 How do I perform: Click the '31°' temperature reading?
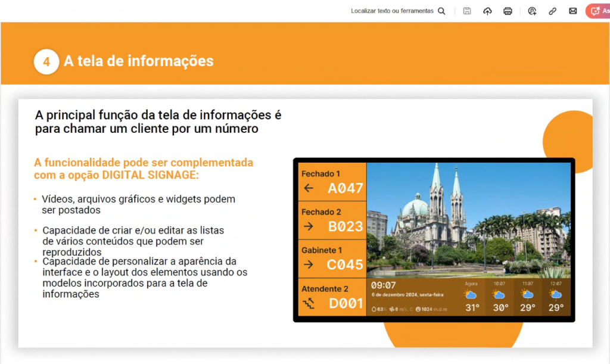[x=472, y=307]
